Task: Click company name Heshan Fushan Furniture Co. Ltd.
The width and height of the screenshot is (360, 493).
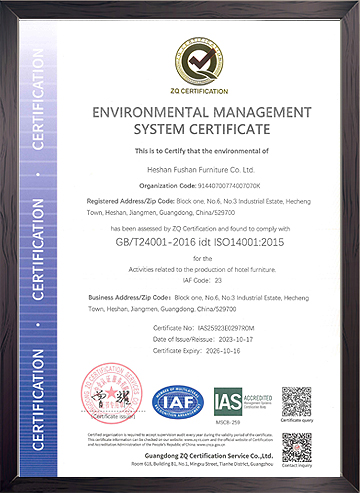Action: pyautogui.click(x=201, y=170)
